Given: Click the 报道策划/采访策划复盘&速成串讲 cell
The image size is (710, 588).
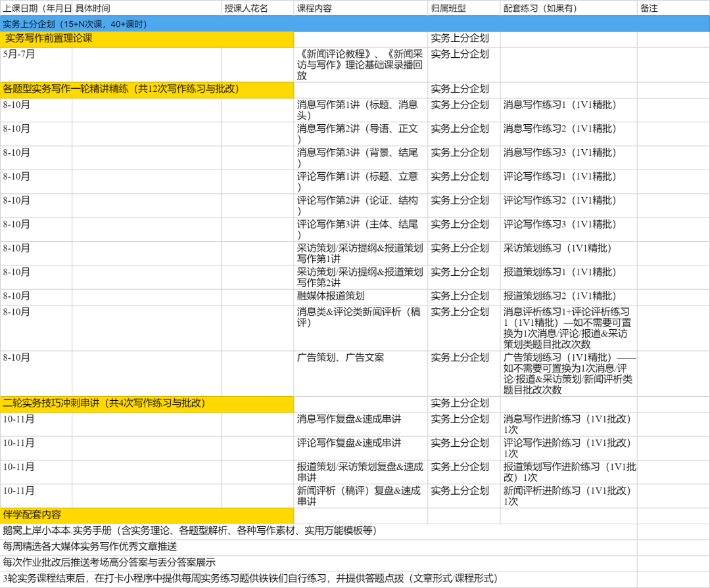Looking at the screenshot, I should (x=361, y=472).
